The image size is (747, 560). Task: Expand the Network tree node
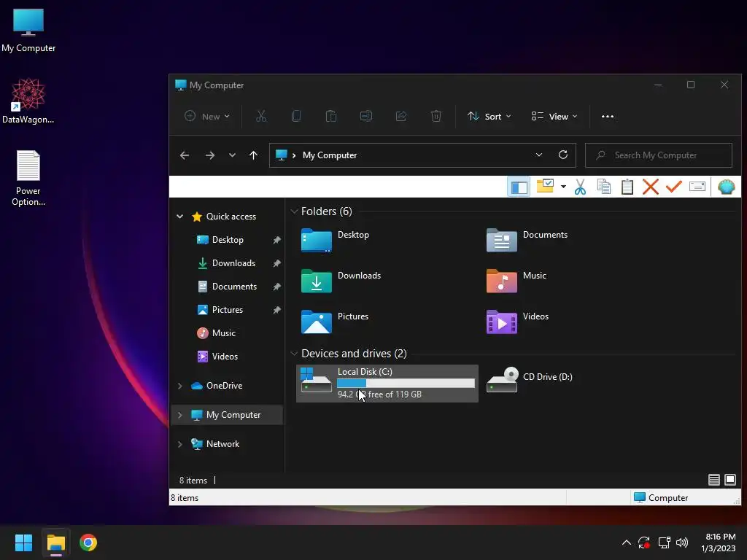click(x=179, y=444)
